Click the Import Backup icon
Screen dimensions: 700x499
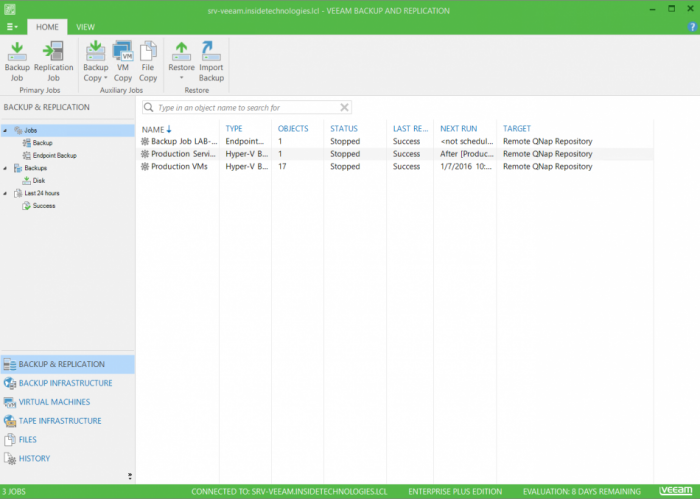211,51
